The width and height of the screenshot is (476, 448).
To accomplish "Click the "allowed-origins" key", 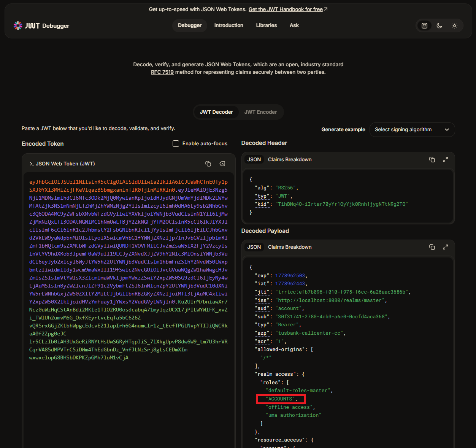I will pyautogui.click(x=279, y=349).
